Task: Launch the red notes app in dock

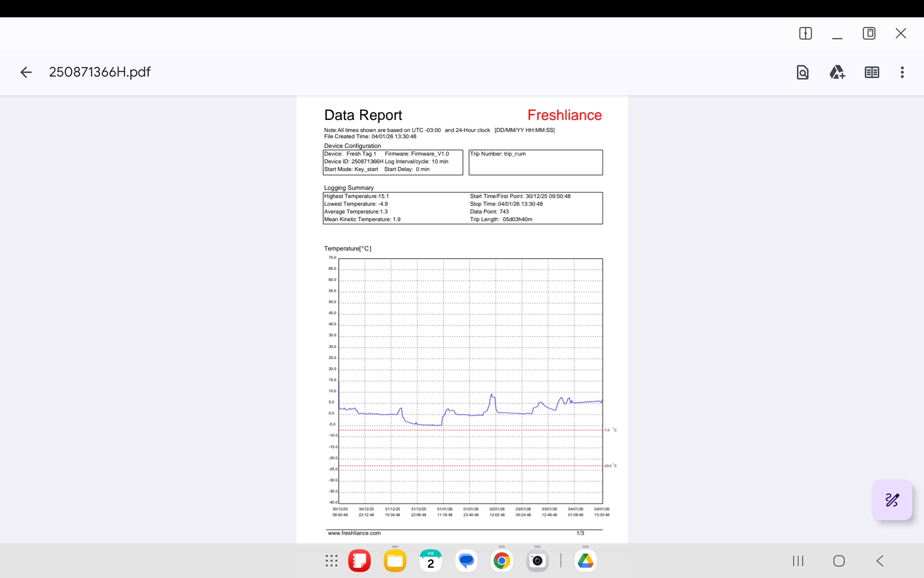Action: tap(359, 561)
